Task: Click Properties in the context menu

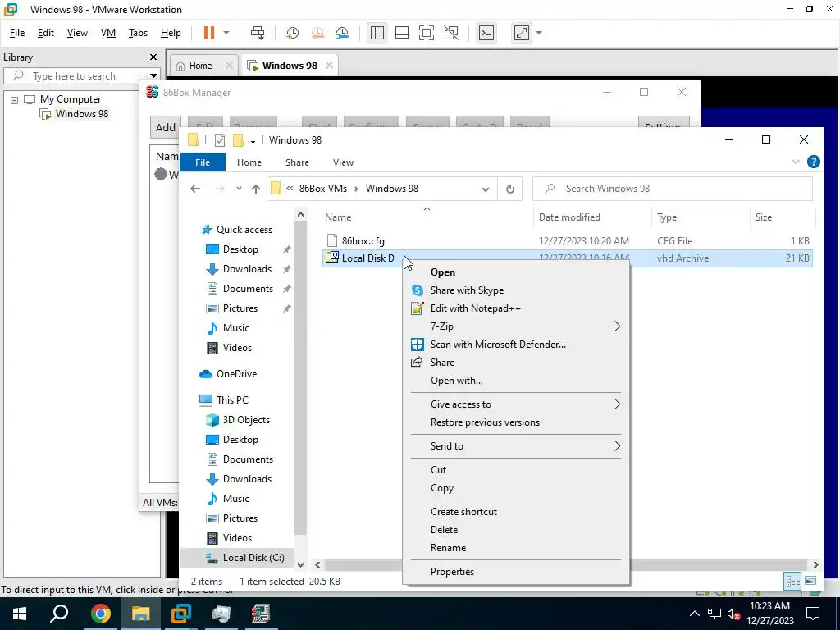Action: pos(517,572)
